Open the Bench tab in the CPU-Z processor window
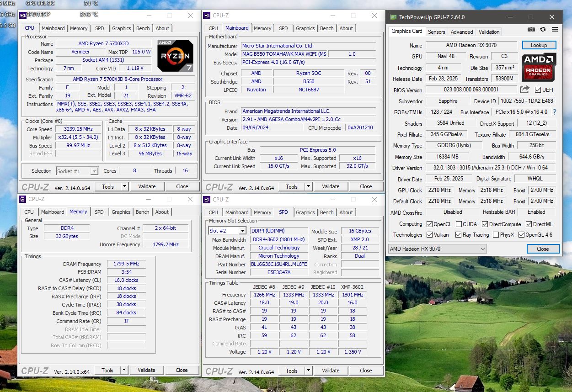The image size is (572, 392). [143, 28]
